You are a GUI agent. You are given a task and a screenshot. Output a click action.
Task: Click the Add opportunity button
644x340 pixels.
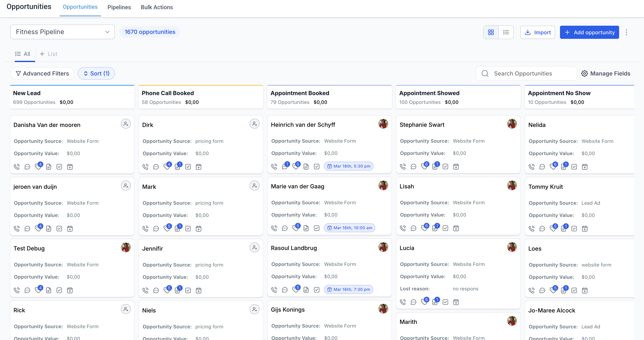tap(589, 32)
